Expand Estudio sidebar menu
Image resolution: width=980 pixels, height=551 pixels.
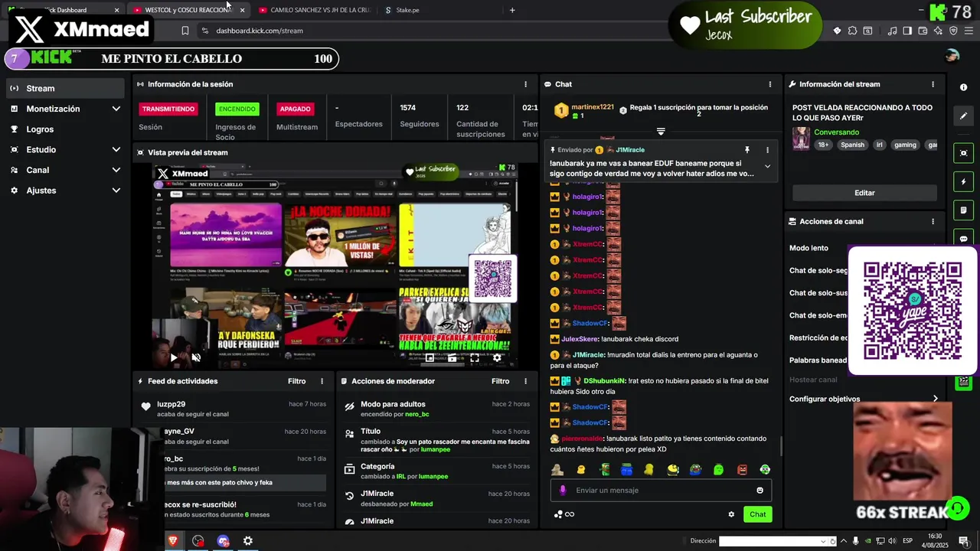point(65,149)
